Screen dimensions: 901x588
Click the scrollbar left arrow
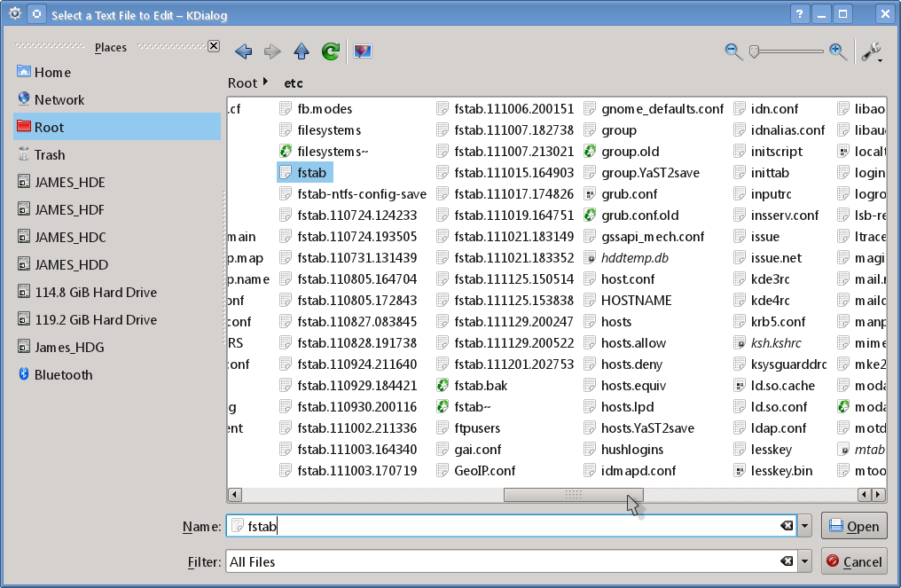pos(234,494)
